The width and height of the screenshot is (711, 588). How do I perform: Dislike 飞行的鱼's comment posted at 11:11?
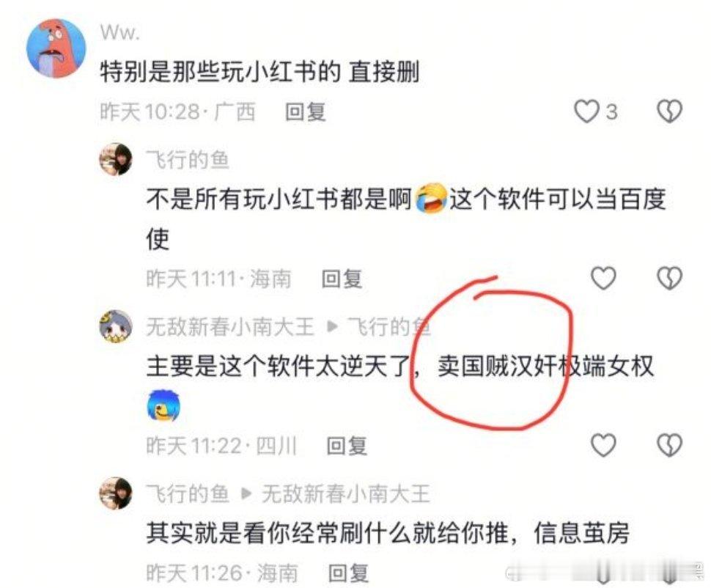point(670,278)
